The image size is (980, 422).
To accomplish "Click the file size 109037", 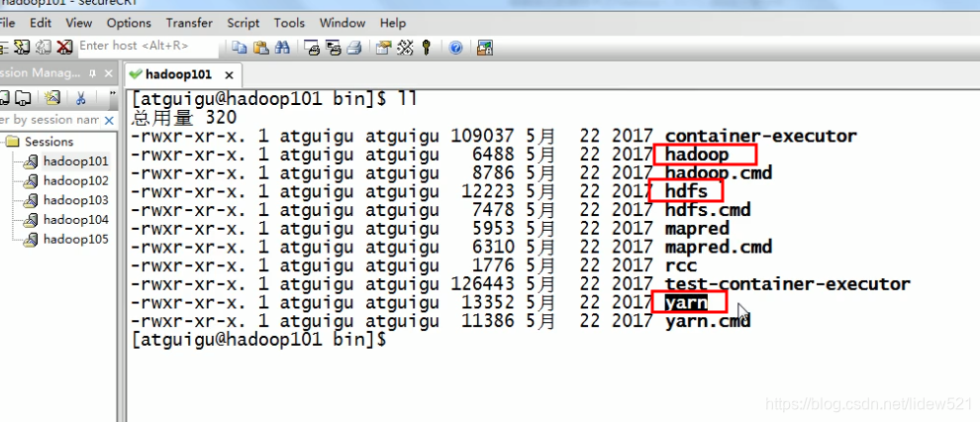I will (482, 136).
